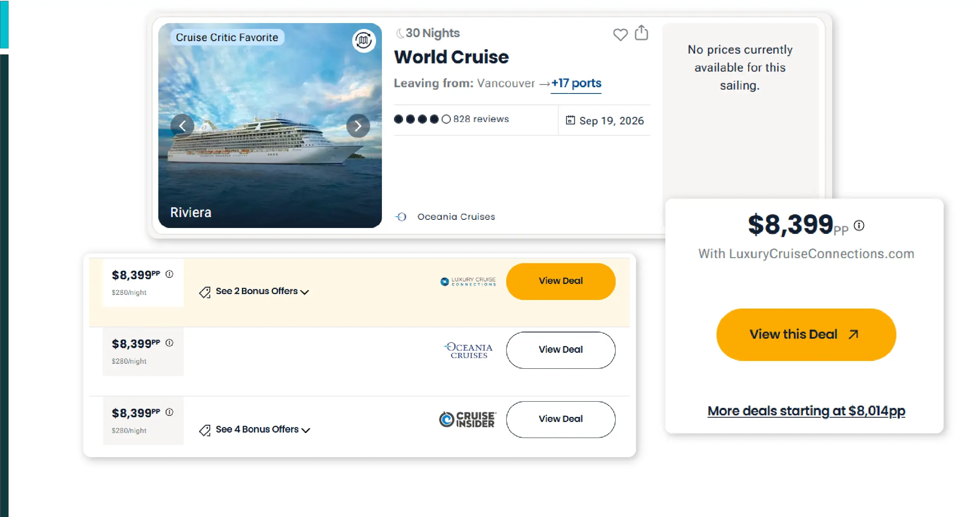Viewport: 980px width, 517px height.
Task: Show next ship photo with right arrow
Action: 358,126
